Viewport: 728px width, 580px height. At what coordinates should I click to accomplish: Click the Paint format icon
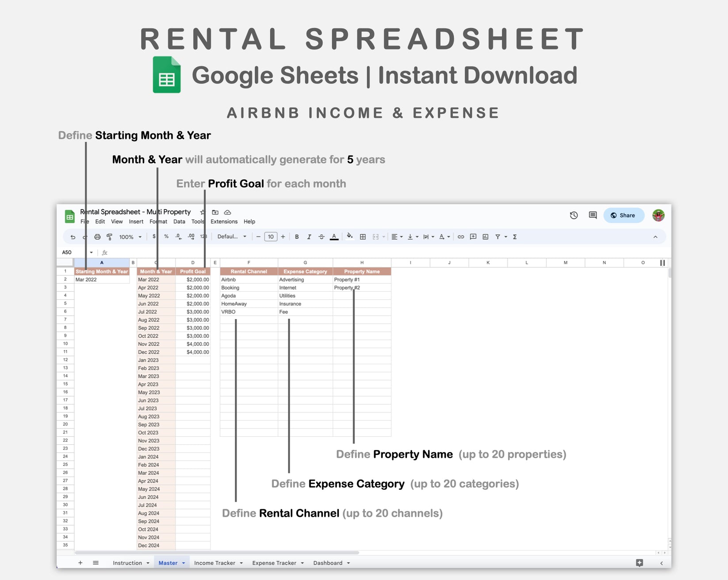(x=109, y=237)
